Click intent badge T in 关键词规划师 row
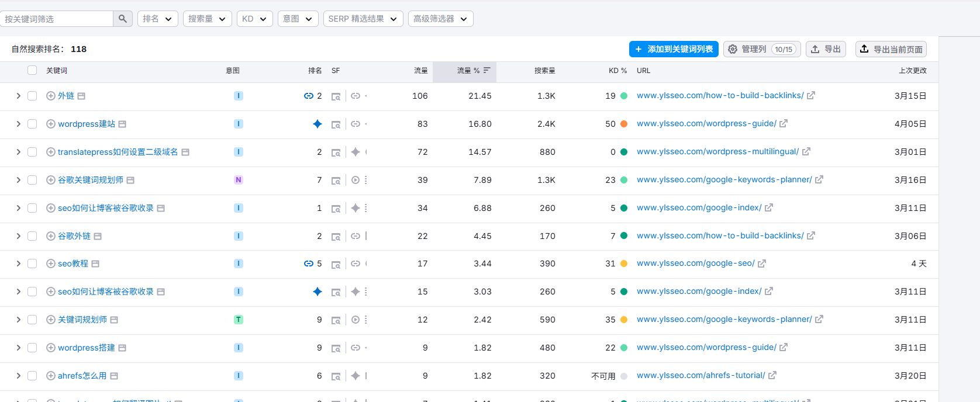The image size is (980, 402). (x=239, y=320)
